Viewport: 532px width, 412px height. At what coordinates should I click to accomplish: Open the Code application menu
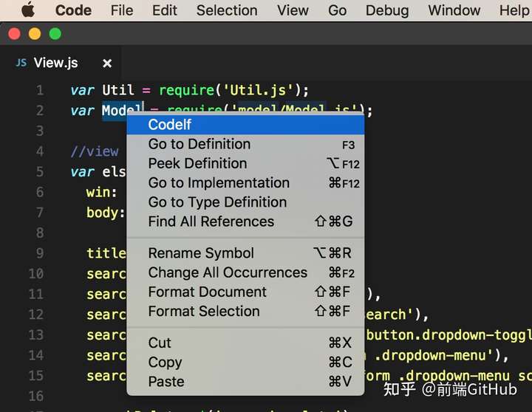[73, 10]
